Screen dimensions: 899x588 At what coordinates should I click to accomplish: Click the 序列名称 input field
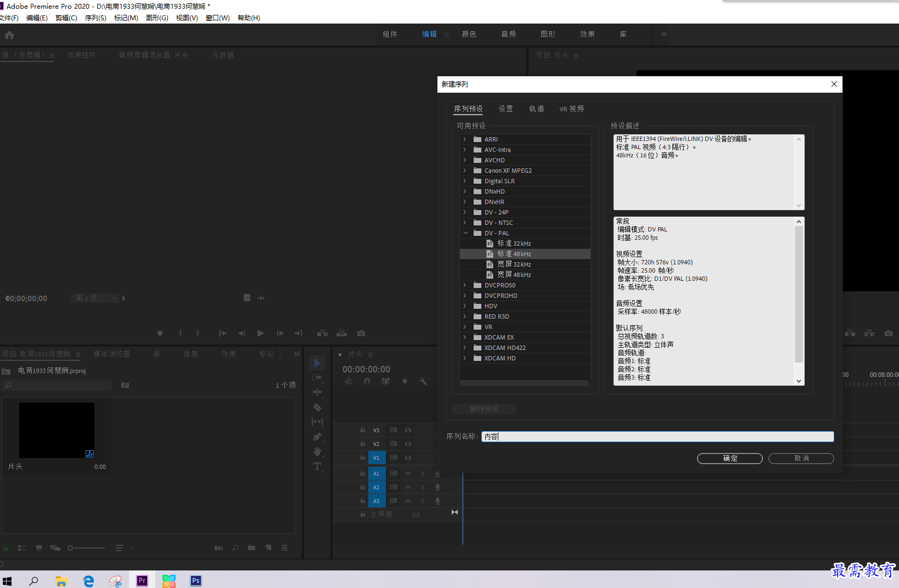tap(658, 437)
